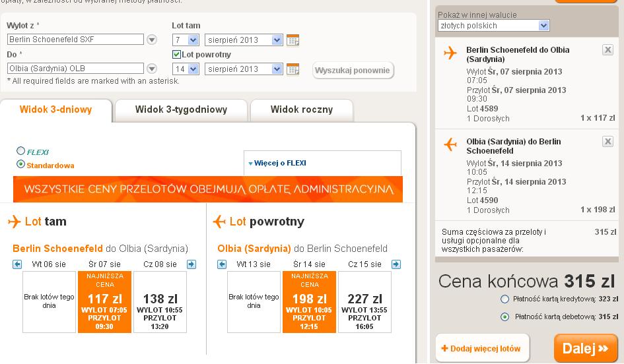The height and width of the screenshot is (364, 624).
Task: Select the FLEXI fare radio button
Action: 20,150
